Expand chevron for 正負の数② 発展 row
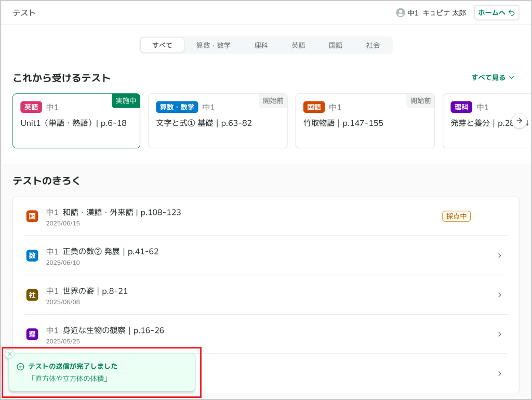532x400 pixels. (499, 255)
